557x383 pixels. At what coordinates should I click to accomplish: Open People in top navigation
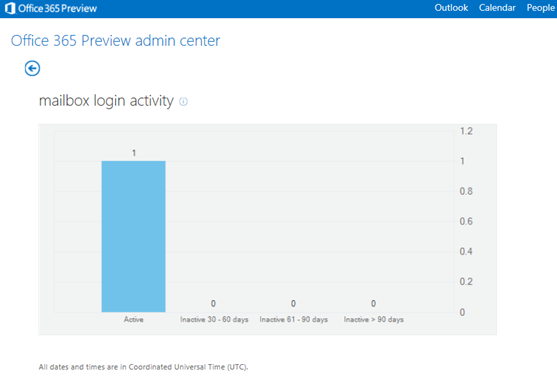[x=540, y=8]
